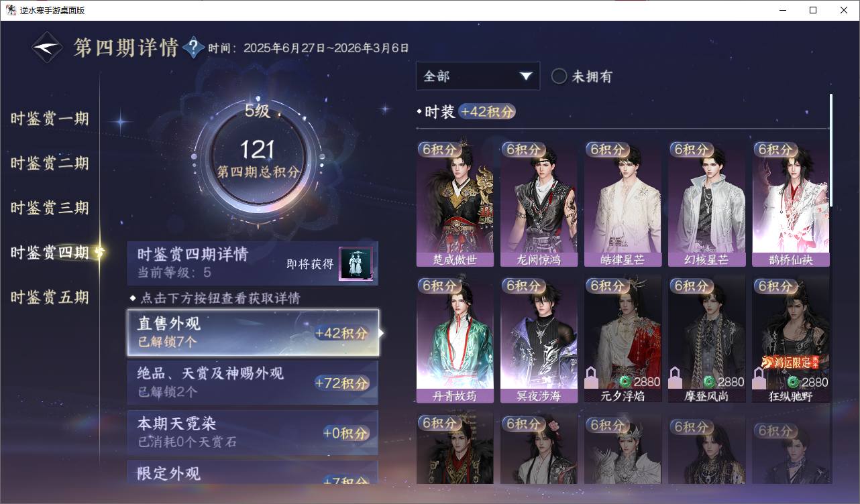Click the outfit list vertical scrollbar
The width and height of the screenshot is (860, 504).
coord(832,151)
